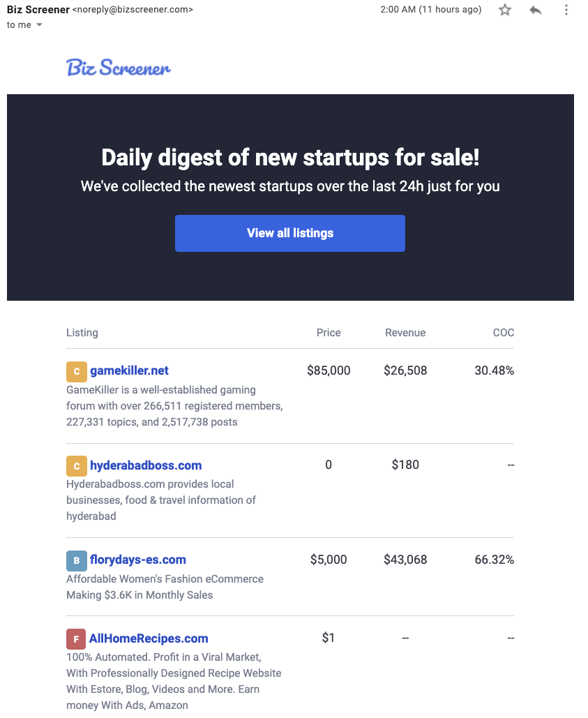Click the Revenue column header

[x=405, y=333]
